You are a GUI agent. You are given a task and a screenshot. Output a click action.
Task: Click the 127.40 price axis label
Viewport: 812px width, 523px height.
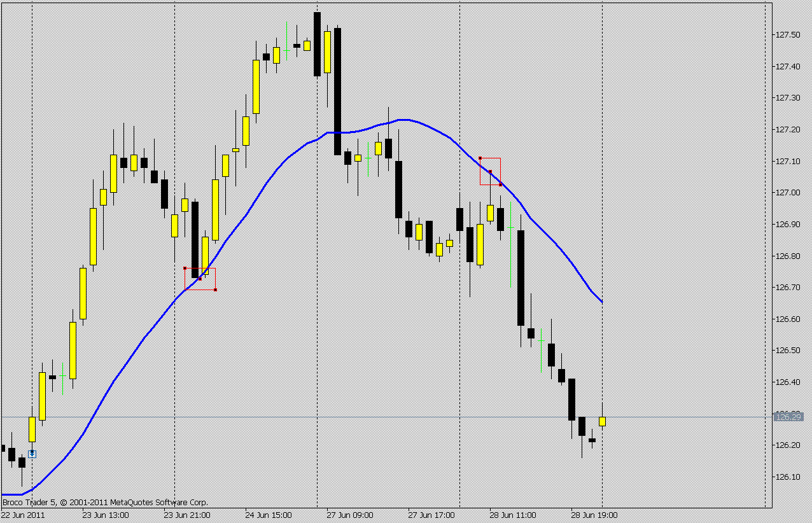pyautogui.click(x=787, y=66)
